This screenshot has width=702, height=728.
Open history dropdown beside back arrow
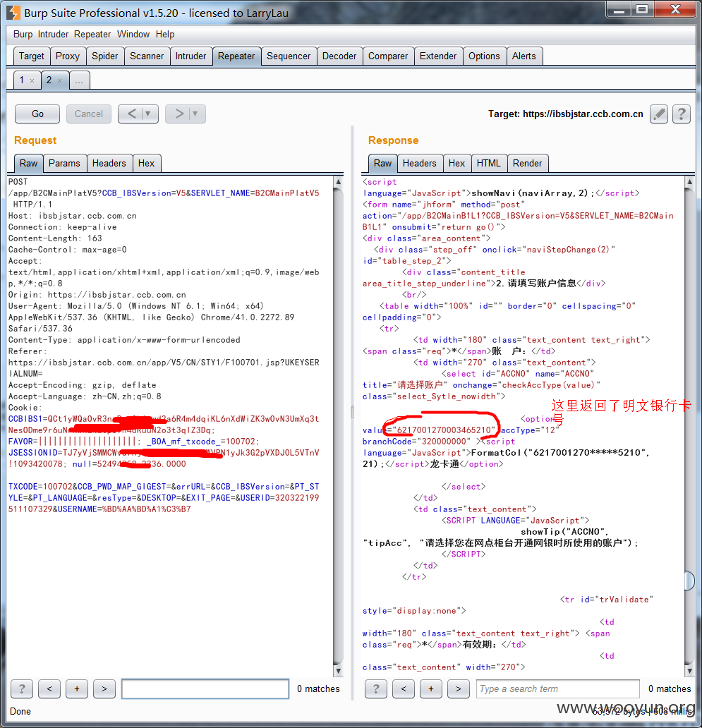[149, 114]
